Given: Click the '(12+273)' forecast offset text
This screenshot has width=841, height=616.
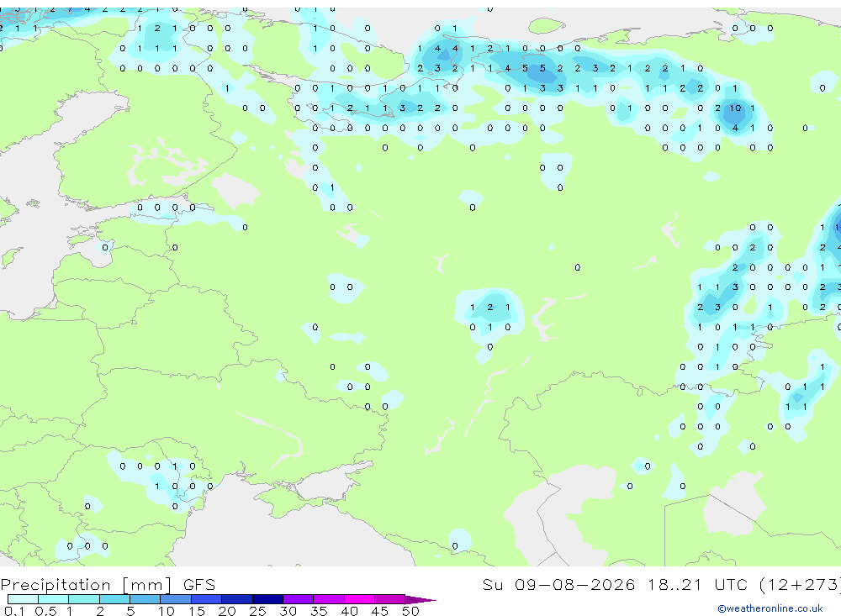Looking at the screenshot, I should (x=801, y=584).
